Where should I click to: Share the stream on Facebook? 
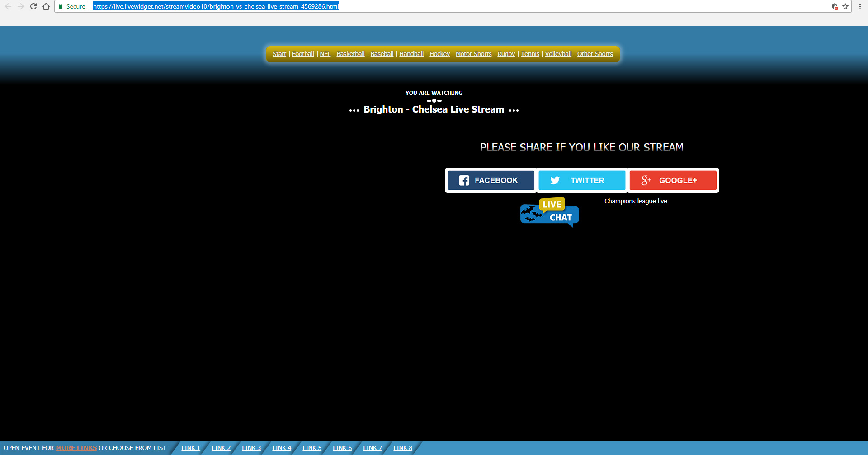click(491, 180)
